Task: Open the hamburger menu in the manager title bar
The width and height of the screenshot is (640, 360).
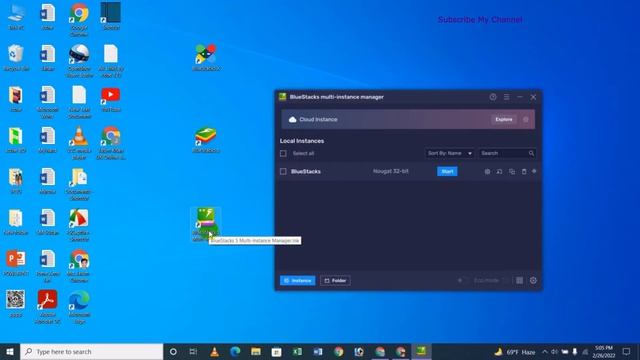Action: click(507, 97)
